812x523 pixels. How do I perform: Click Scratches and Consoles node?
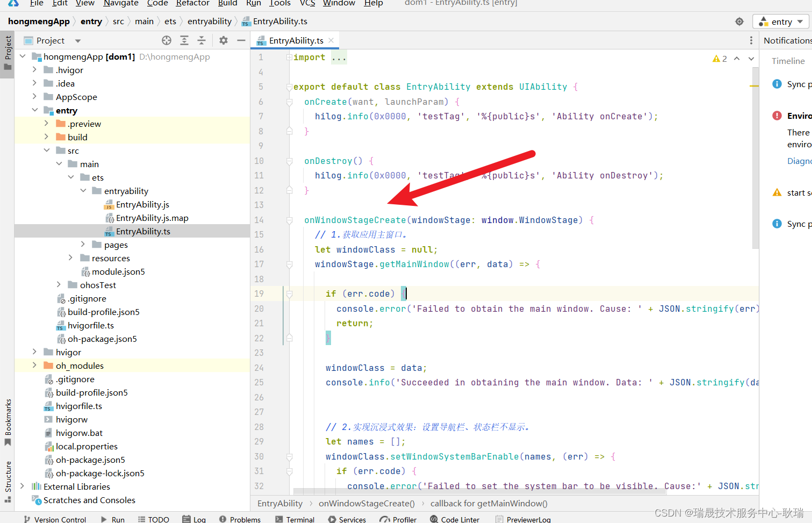[x=89, y=500]
